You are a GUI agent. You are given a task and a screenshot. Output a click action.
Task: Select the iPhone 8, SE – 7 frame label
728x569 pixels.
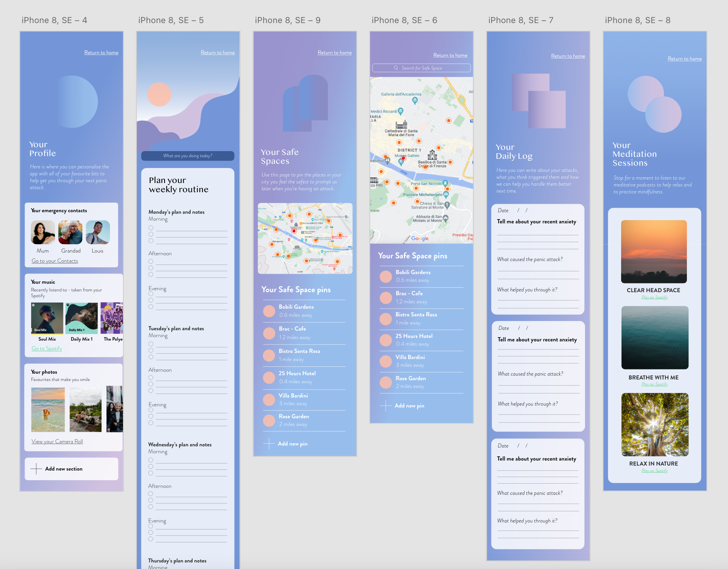(x=521, y=20)
